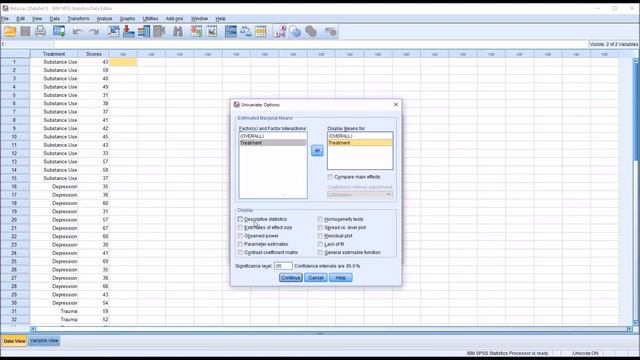Image resolution: width=640 pixels, height=360 pixels.
Task: Open the Edit menu
Action: pyautogui.click(x=20, y=19)
